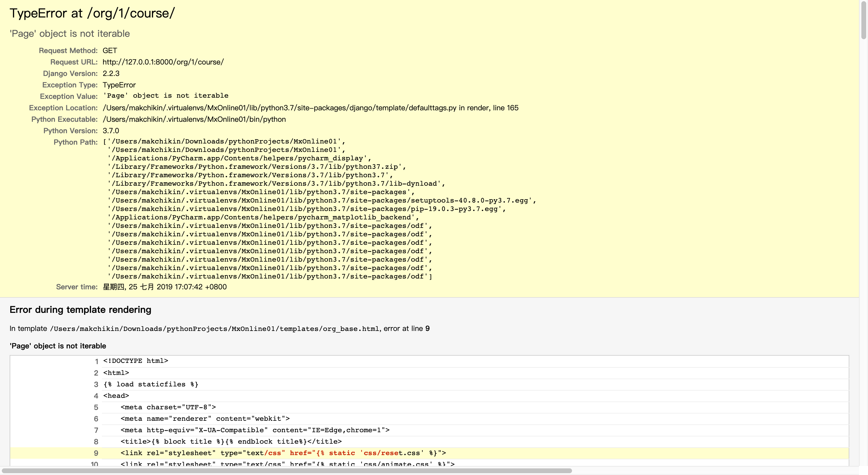Click the Error during template rendering heading
868x475 pixels.
tap(80, 310)
